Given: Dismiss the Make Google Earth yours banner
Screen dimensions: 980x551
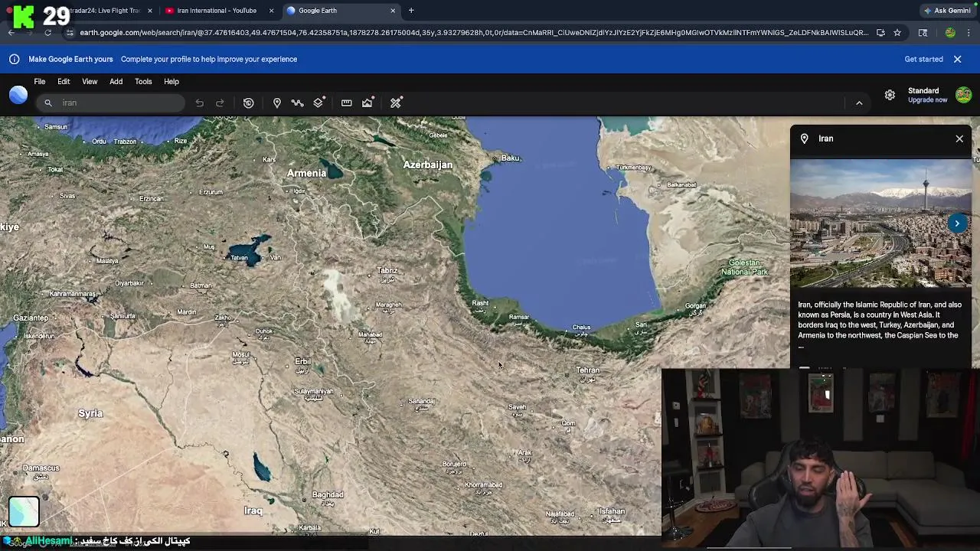Looking at the screenshot, I should 957,59.
